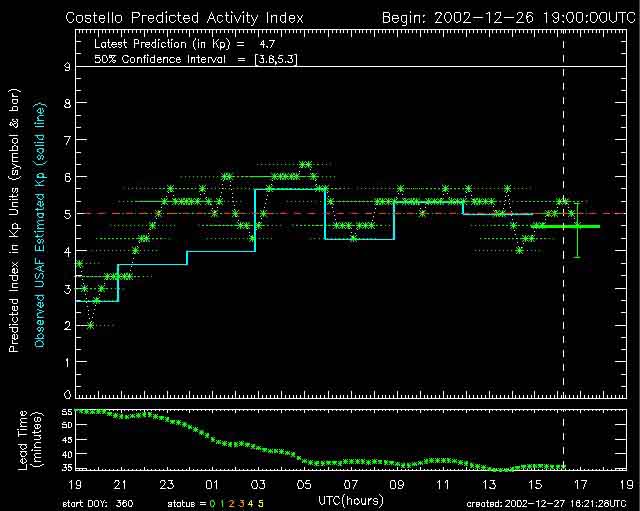
Task: Click the Lead Time (minutes) axis label
Action: coord(30,439)
